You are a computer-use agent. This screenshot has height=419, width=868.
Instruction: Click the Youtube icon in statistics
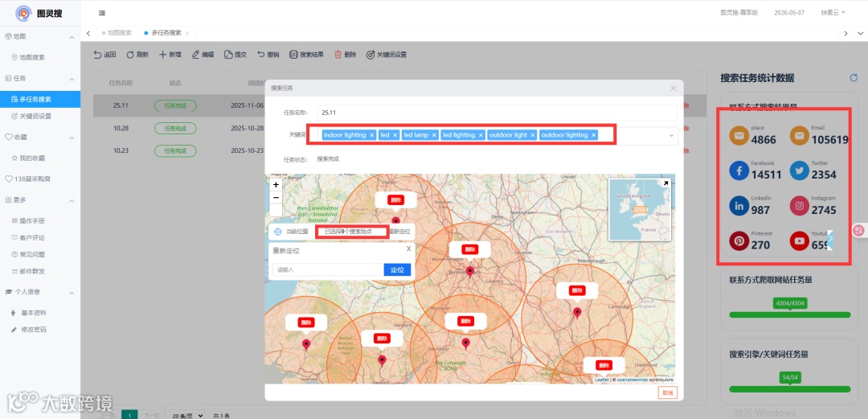tap(800, 241)
